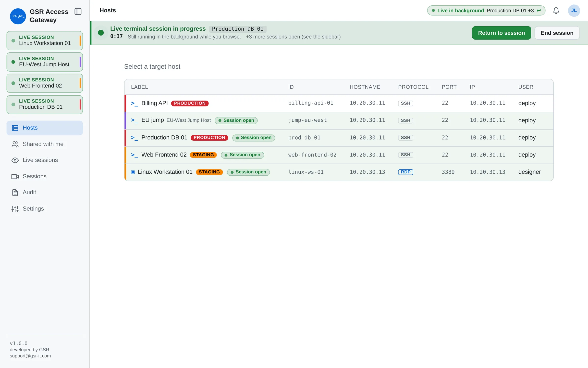Click the Return to session button

coord(501,33)
